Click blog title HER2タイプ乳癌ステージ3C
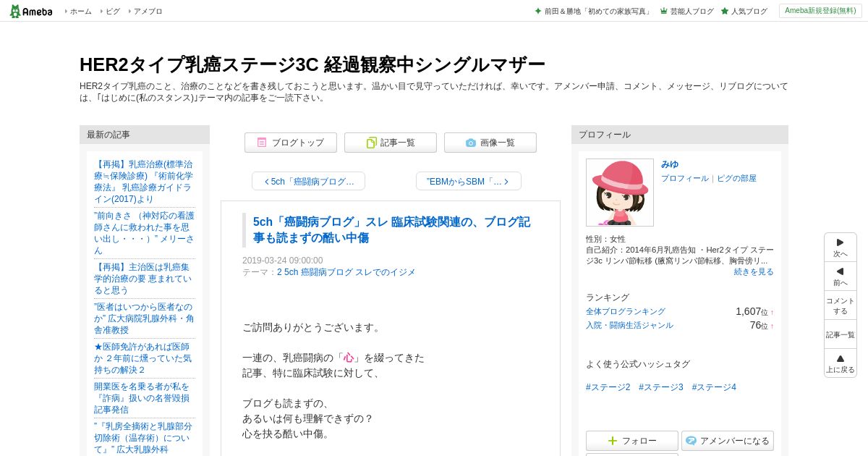The width and height of the screenshot is (868, 456). pos(312,64)
